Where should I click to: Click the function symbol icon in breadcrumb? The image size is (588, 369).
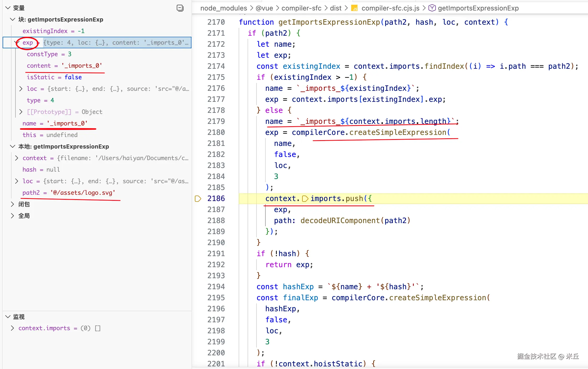point(432,8)
